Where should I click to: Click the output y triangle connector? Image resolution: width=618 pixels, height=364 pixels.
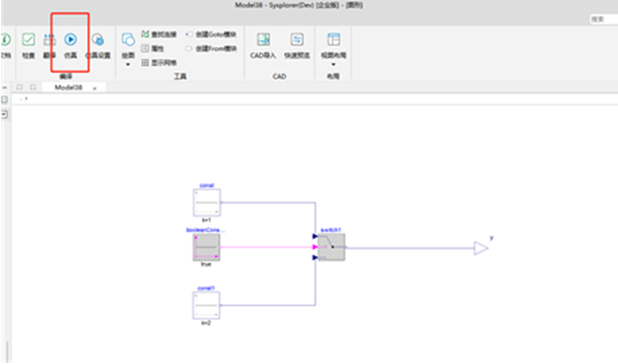click(x=481, y=248)
